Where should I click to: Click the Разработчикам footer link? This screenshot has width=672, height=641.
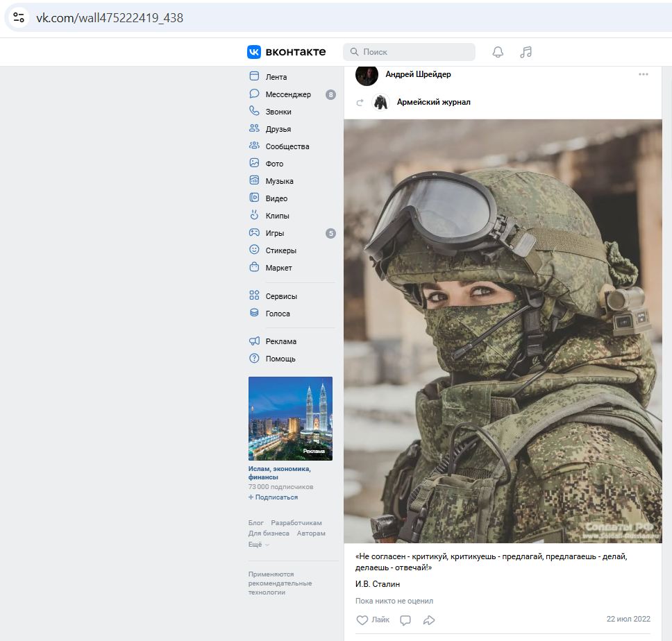click(x=296, y=523)
